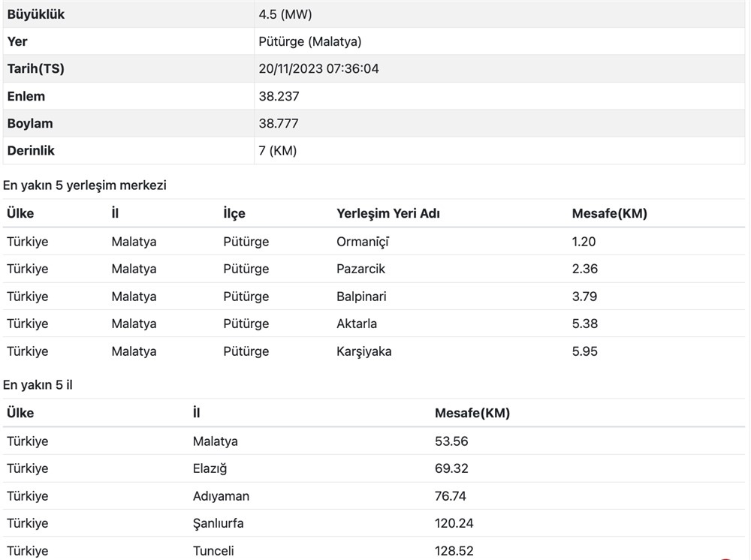
Task: Click the 1.20 distance value
Action: pos(584,242)
